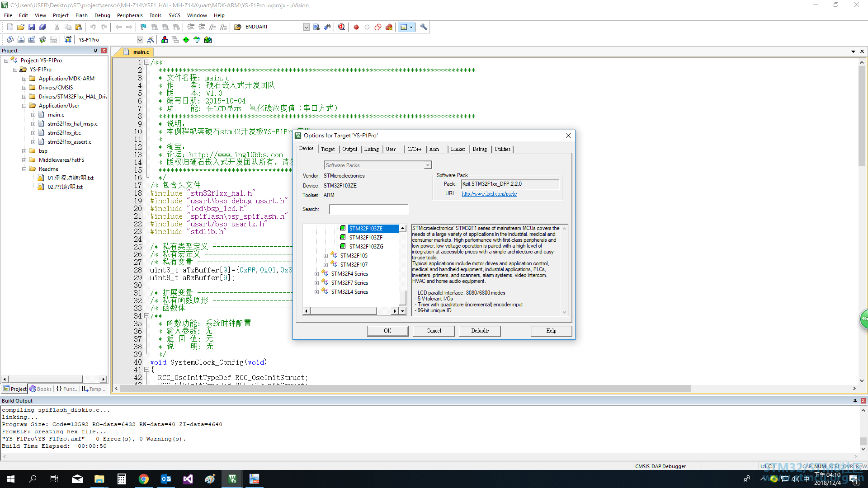Open File Explorer from the taskbar

[99, 479]
